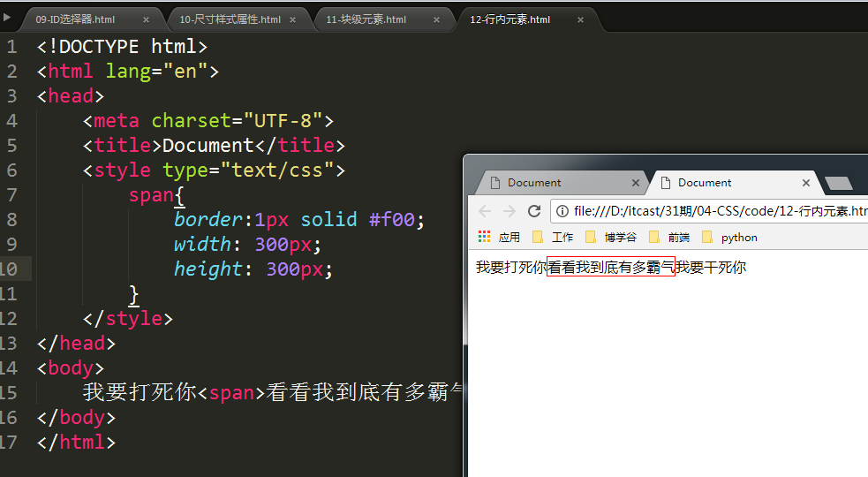Click line number 1 in the gutter
The height and width of the screenshot is (477, 868).
pyautogui.click(x=11, y=47)
